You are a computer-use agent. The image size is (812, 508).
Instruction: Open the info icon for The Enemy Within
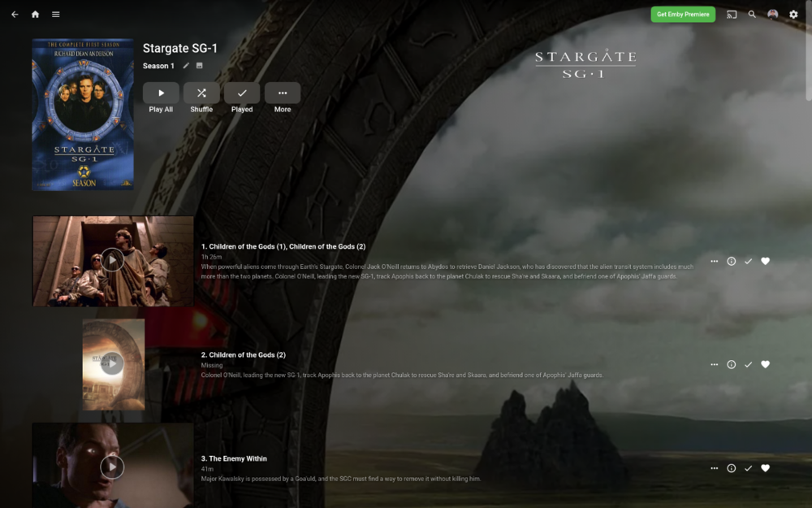point(732,468)
